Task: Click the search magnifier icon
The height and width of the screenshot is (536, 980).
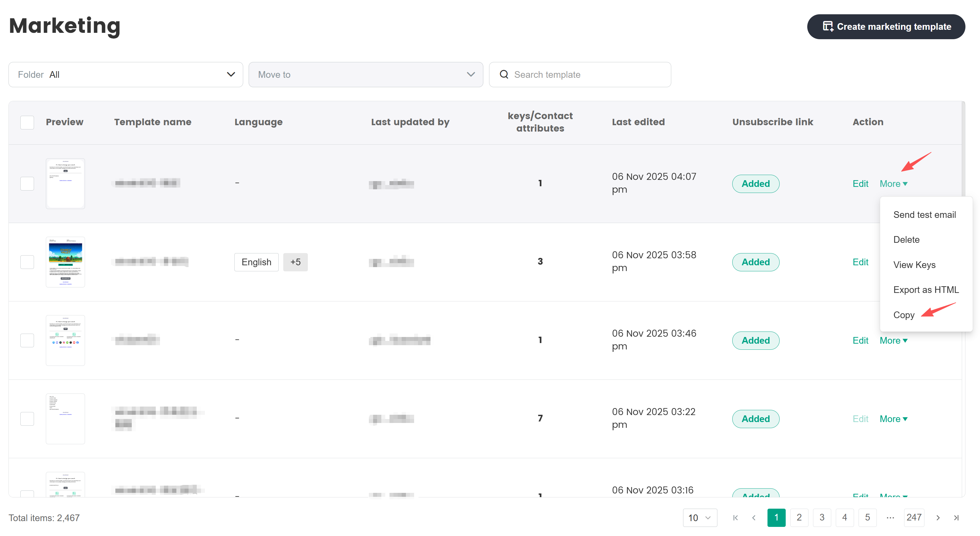Action: point(504,75)
